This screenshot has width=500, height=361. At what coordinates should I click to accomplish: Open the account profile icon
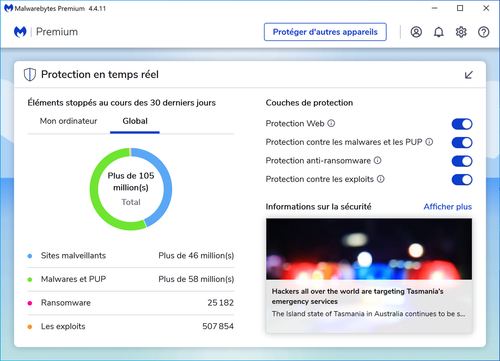[x=416, y=32]
